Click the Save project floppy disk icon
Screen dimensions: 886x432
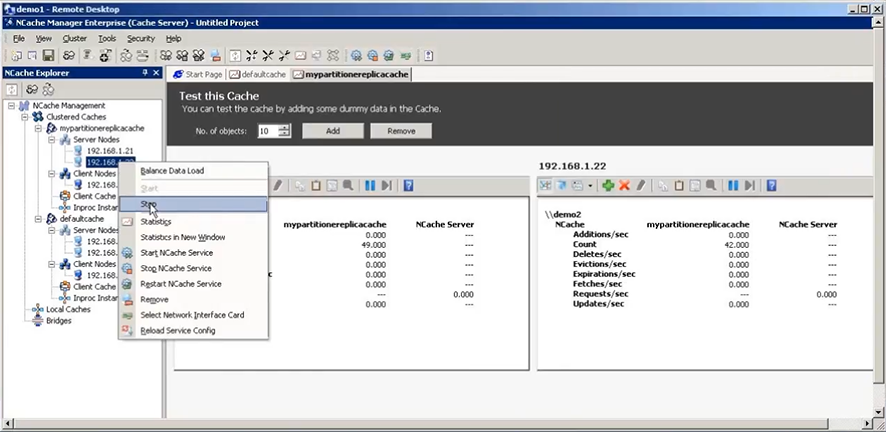(x=48, y=55)
